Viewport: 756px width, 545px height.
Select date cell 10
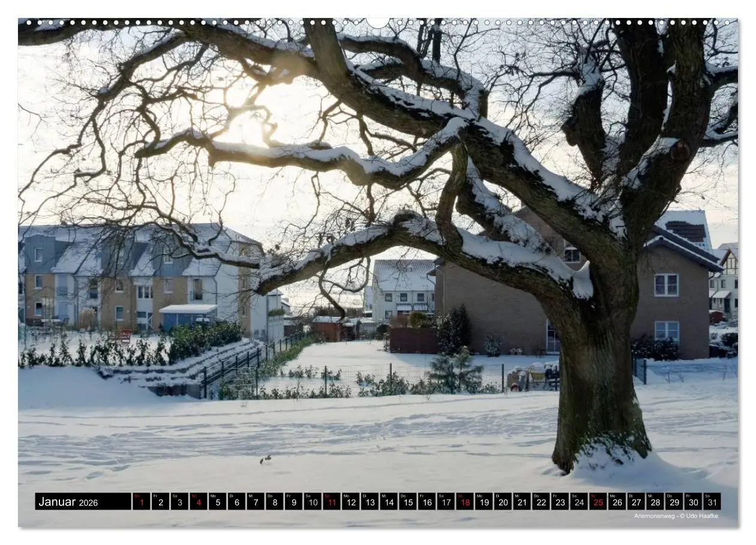[313, 502]
